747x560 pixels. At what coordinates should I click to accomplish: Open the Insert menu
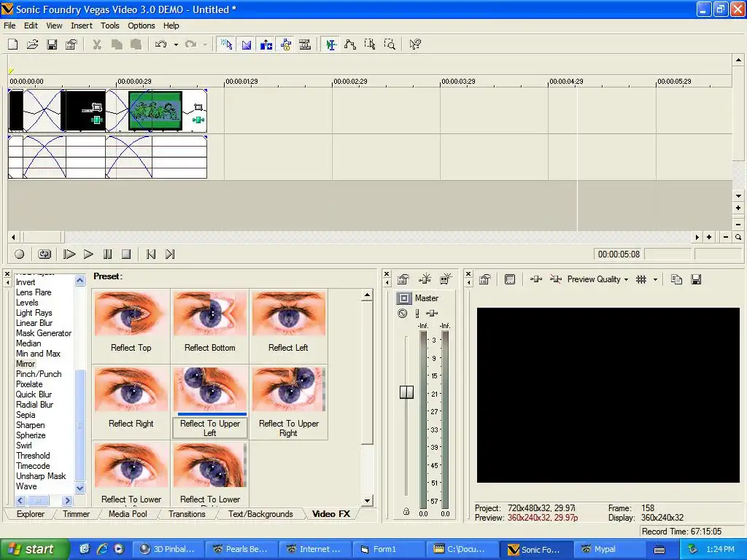(82, 26)
